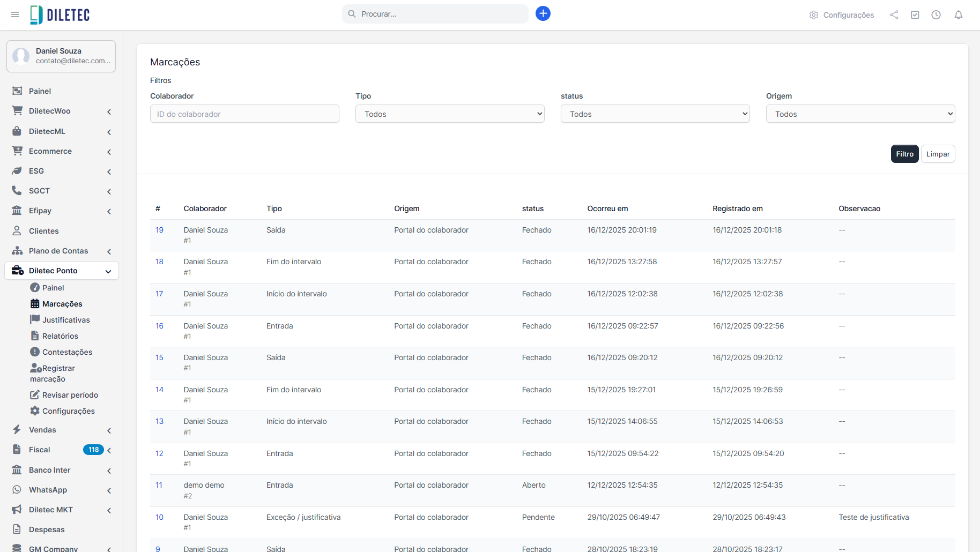The width and height of the screenshot is (980, 552).
Task: Go to Relatórios submenu item
Action: tap(60, 336)
